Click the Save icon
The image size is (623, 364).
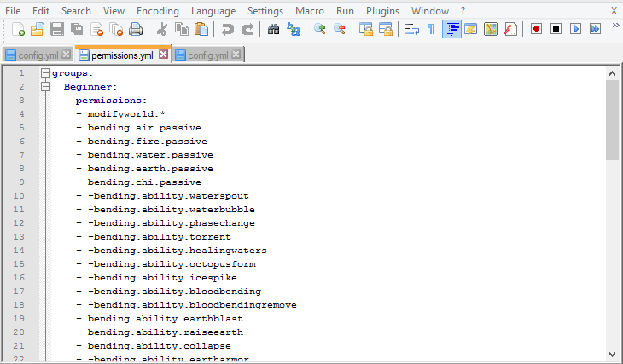(57, 29)
